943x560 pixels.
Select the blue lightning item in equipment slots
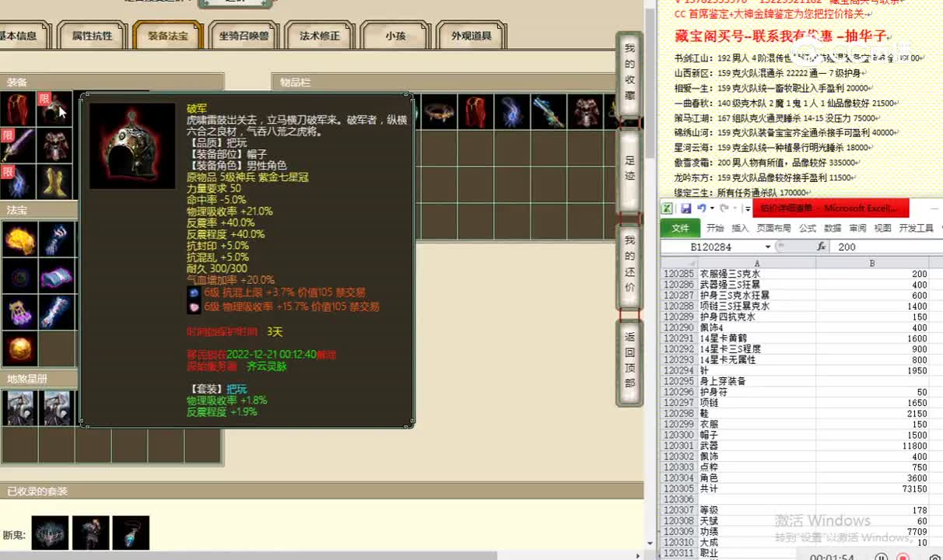(18, 182)
